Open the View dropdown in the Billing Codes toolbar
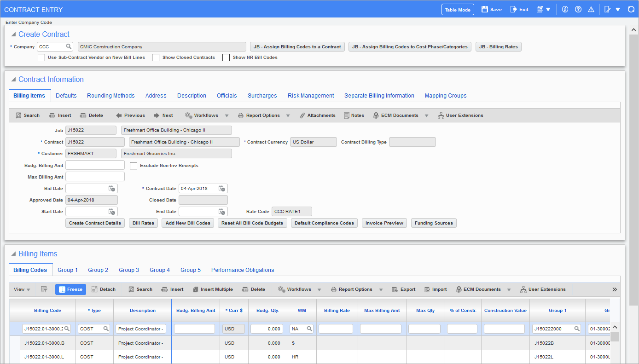Screen dimensions: 639x364 (22, 289)
